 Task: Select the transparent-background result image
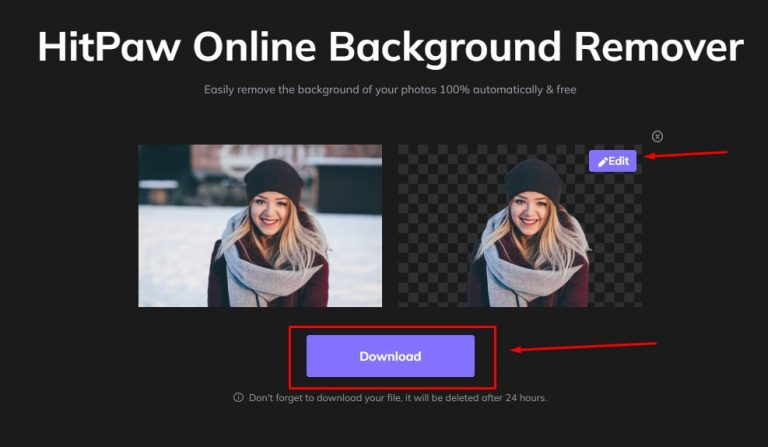[520, 226]
